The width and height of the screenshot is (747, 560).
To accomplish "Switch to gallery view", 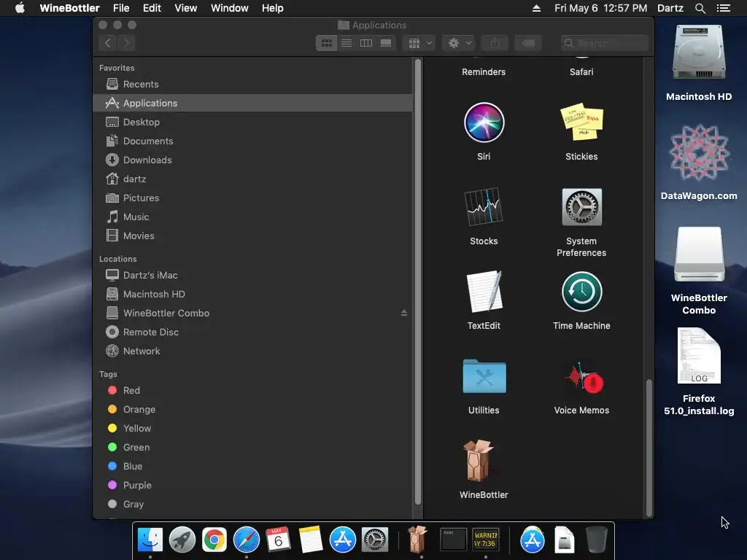I will [386, 43].
